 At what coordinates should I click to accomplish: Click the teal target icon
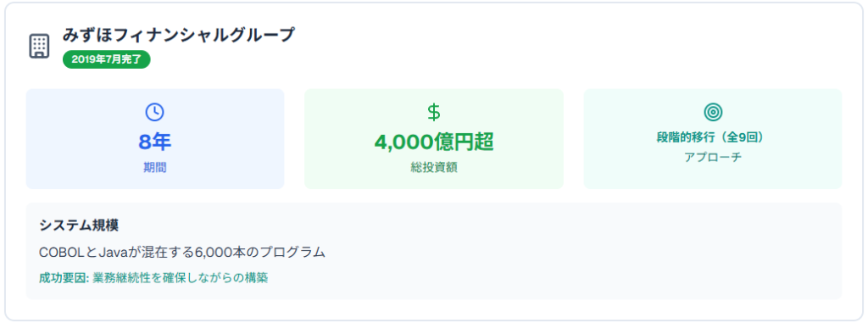pyautogui.click(x=713, y=112)
